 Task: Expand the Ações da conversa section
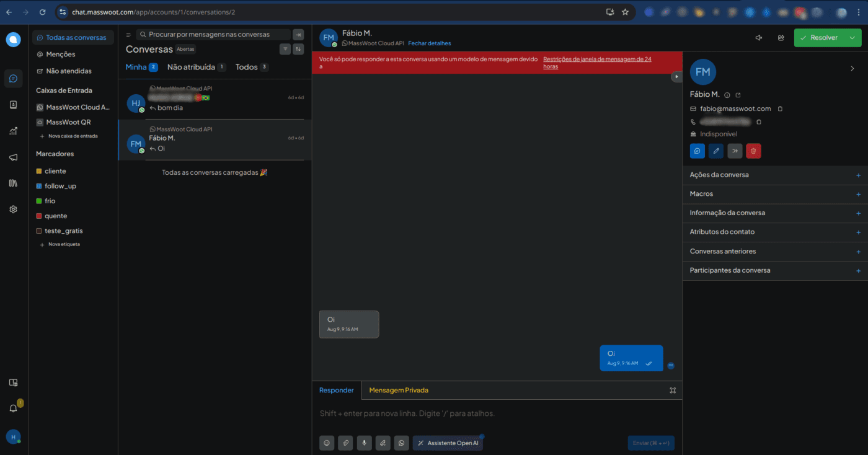(858, 175)
